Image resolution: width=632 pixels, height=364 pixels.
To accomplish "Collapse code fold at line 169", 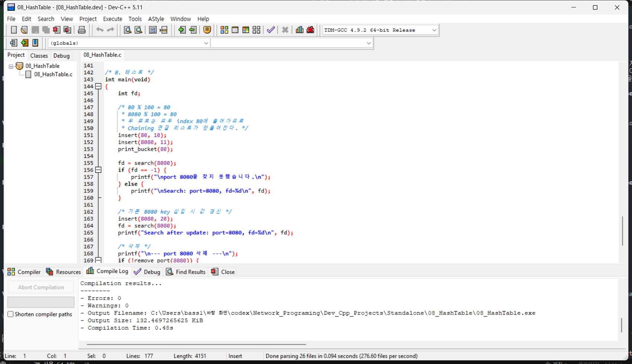I will tap(98, 260).
